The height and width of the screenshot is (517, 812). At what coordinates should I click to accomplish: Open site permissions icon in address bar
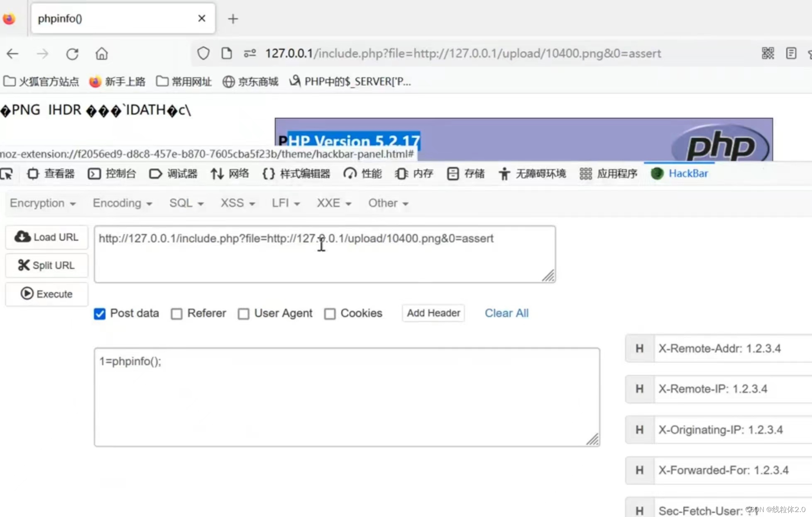pos(250,53)
